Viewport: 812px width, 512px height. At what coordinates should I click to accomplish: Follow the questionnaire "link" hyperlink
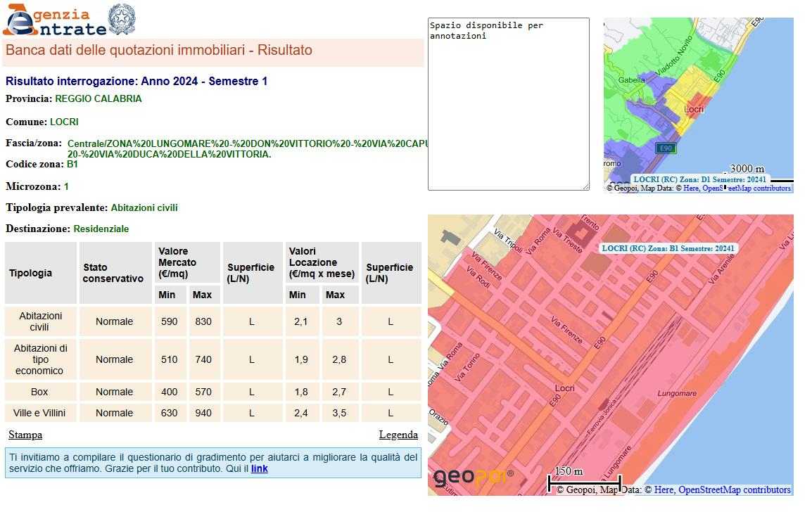point(259,468)
